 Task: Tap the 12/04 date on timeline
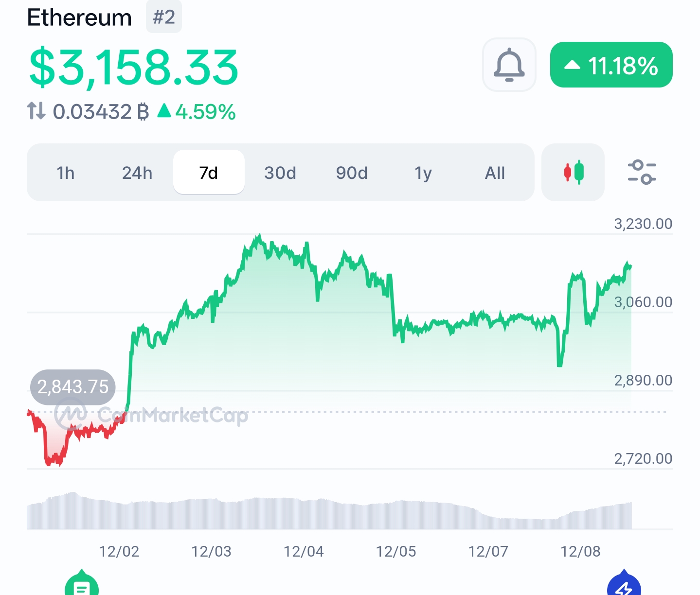(304, 552)
